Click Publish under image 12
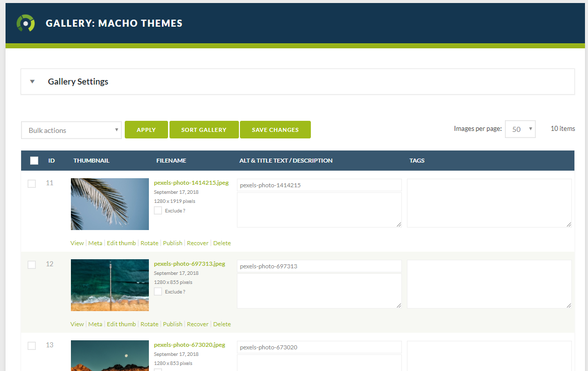This screenshot has width=588, height=371. [x=173, y=324]
